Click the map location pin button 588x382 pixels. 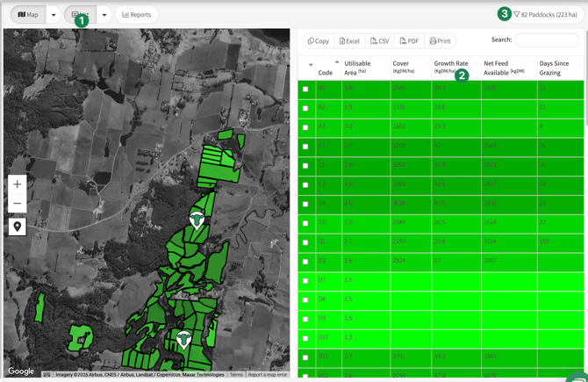click(18, 227)
